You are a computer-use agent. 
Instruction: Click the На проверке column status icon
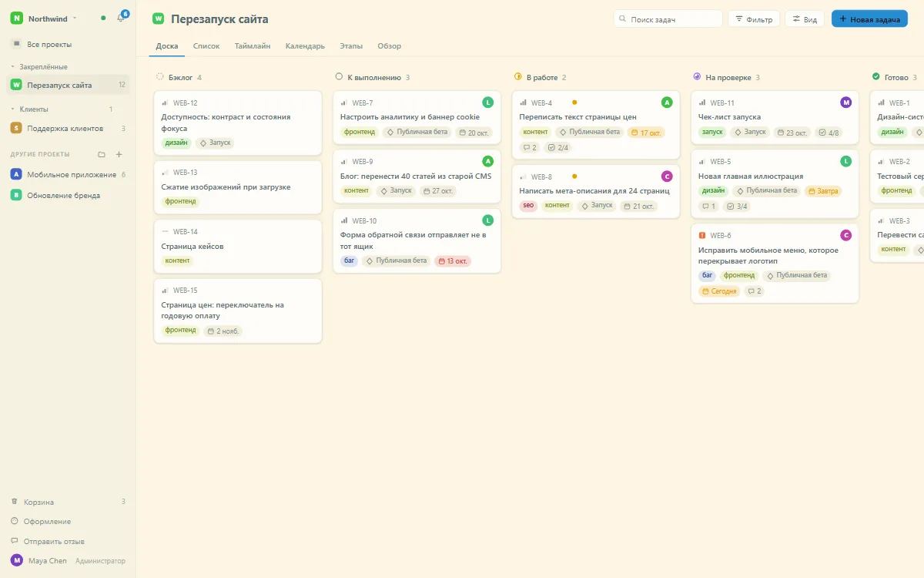(x=697, y=77)
